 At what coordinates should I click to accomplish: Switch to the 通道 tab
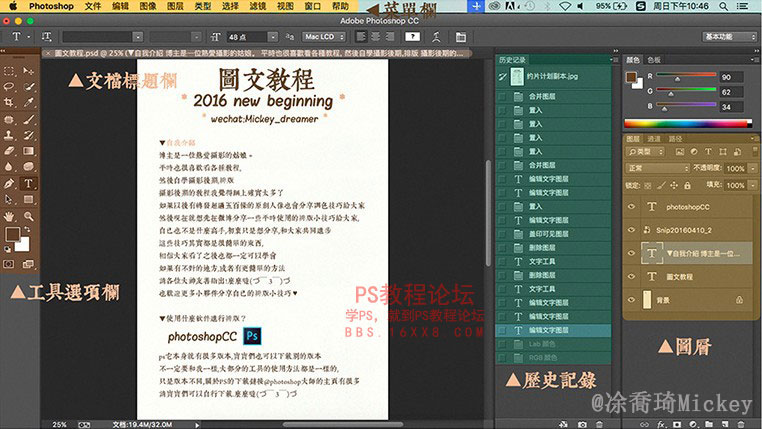654,138
